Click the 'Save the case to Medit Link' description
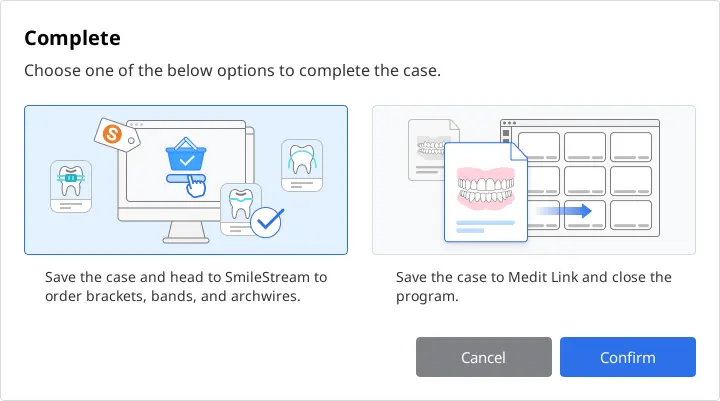 534,286
